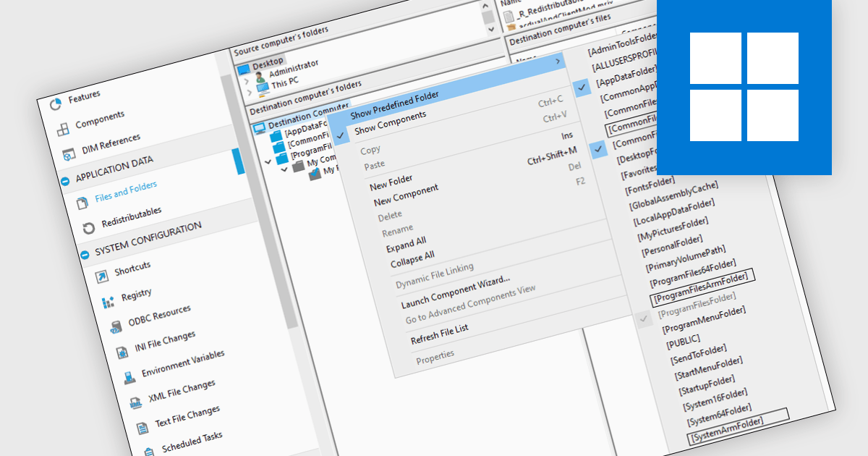Toggle the greyed [ProgramFilesFolder] check entry
The width and height of the screenshot is (868, 456).
coord(644,318)
